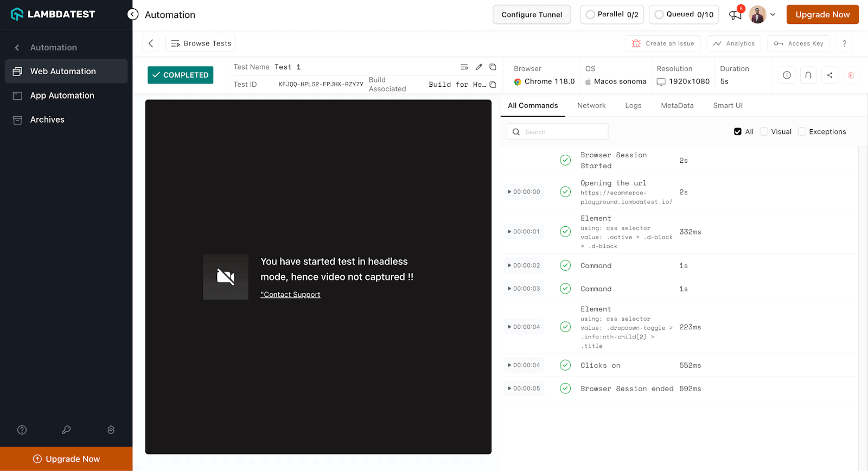The image size is (868, 471).
Task: Click the tunnel arch icon button
Action: pyautogui.click(x=808, y=75)
